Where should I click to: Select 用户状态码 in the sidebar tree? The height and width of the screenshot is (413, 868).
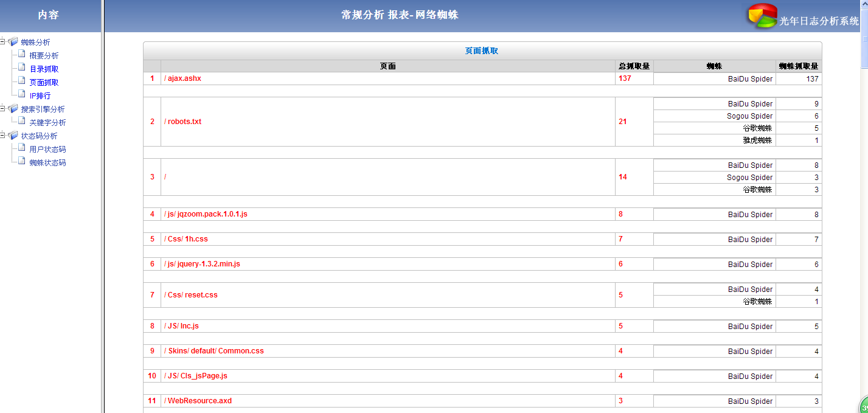click(47, 149)
